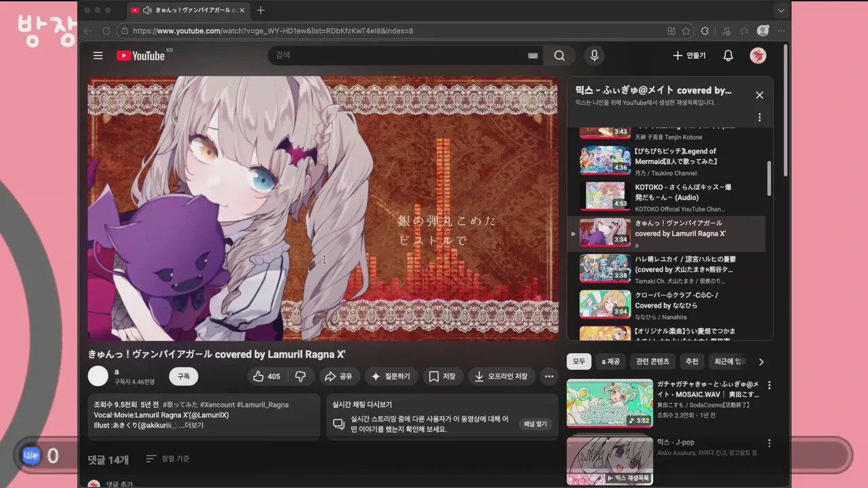Open more actions ellipsis under the video
Image resolution: width=868 pixels, height=488 pixels.
[549, 376]
